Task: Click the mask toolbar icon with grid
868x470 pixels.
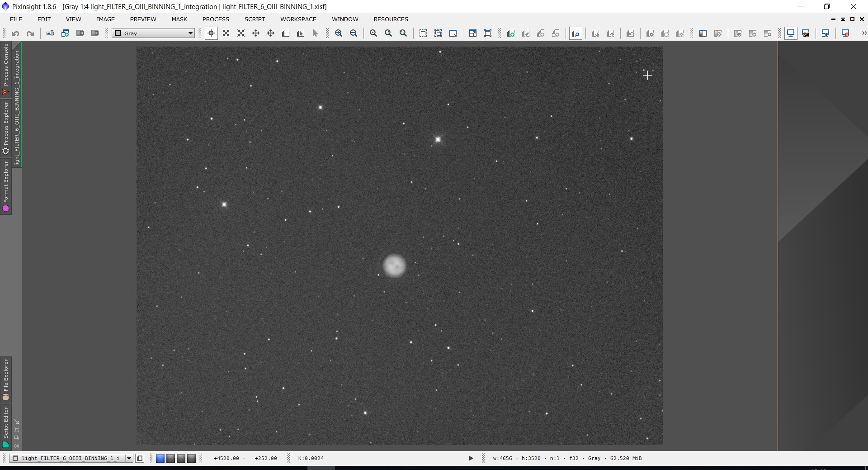Action: point(703,33)
